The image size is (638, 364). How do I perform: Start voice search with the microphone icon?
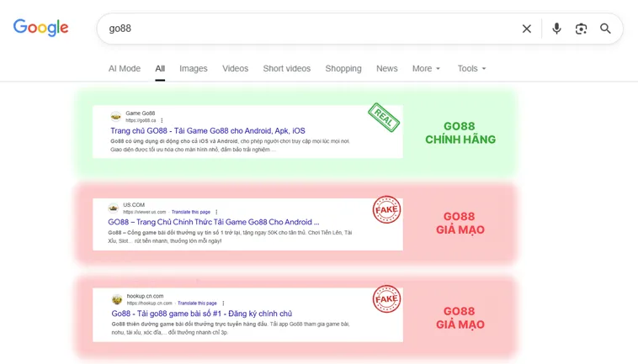click(556, 29)
